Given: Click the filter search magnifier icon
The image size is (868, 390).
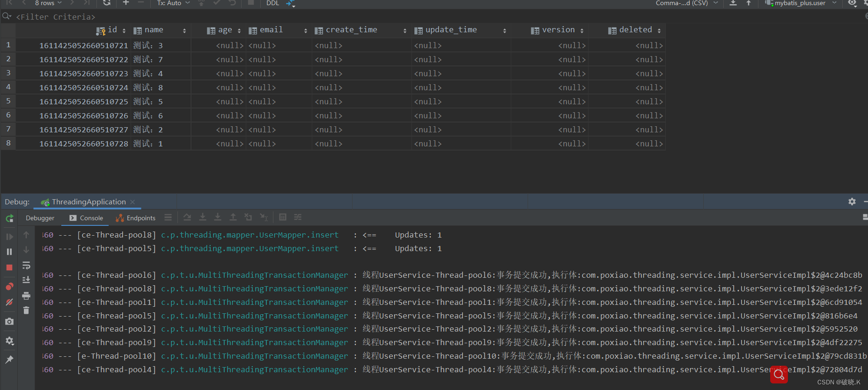Looking at the screenshot, I should click(x=7, y=16).
